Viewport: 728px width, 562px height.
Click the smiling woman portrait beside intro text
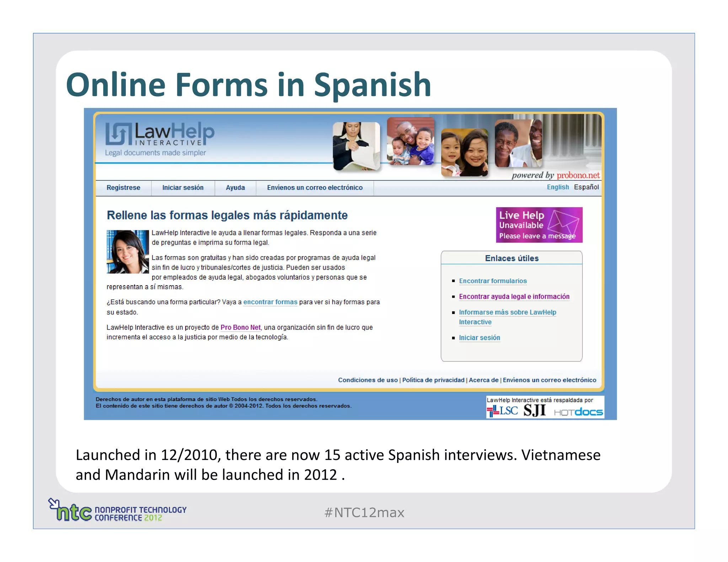click(x=128, y=252)
